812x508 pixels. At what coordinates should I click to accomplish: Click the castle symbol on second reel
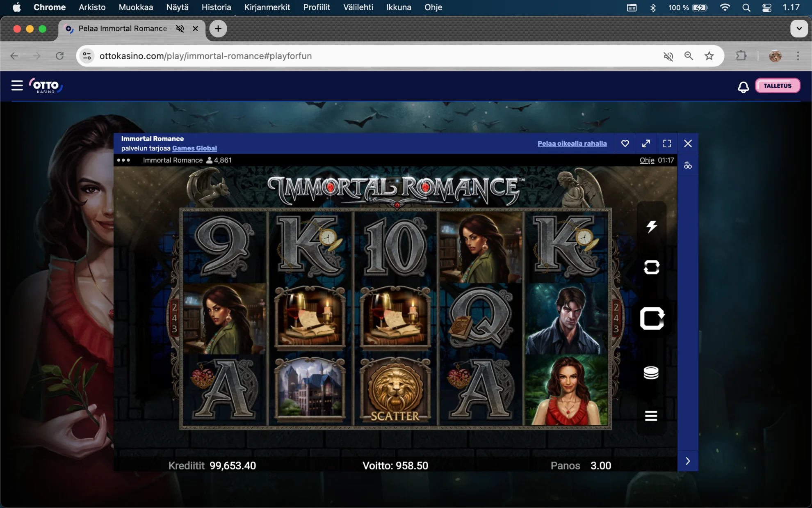click(x=310, y=390)
